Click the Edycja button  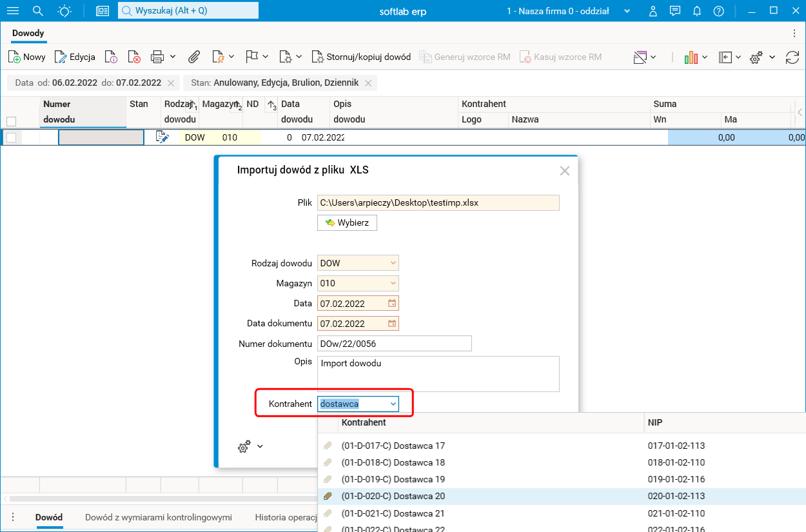point(75,57)
